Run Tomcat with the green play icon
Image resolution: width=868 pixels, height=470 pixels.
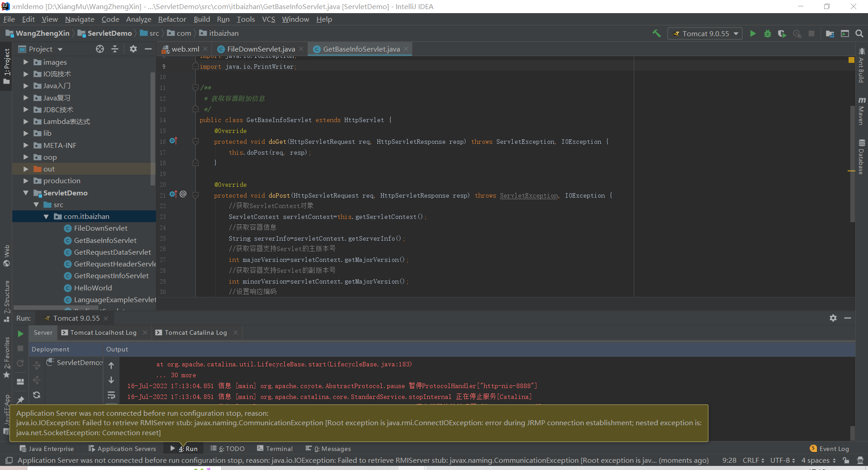pos(753,33)
